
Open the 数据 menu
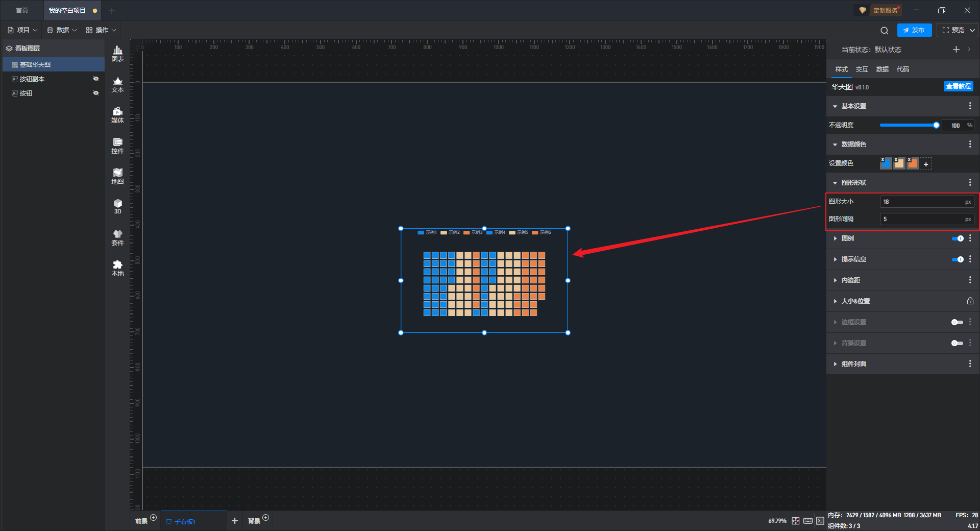coord(62,30)
